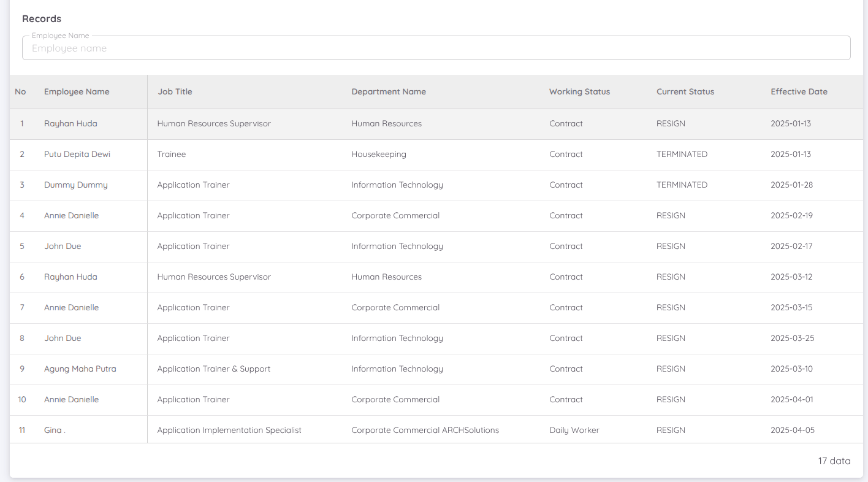This screenshot has width=868, height=482.
Task: Click the Job Title column header
Action: pyautogui.click(x=175, y=91)
